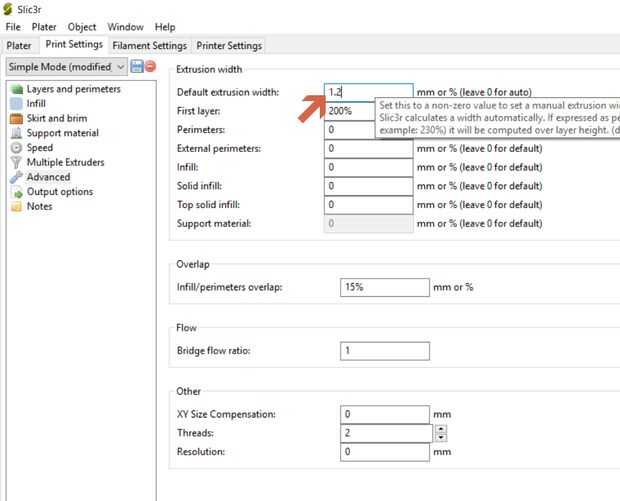Image resolution: width=620 pixels, height=501 pixels.
Task: Open the Simple Mode preset dropdown
Action: pos(66,67)
